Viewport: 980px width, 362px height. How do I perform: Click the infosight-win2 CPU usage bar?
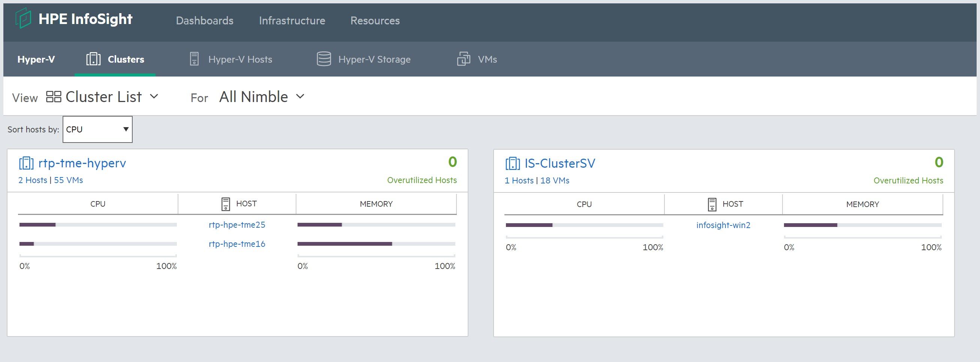click(x=584, y=225)
